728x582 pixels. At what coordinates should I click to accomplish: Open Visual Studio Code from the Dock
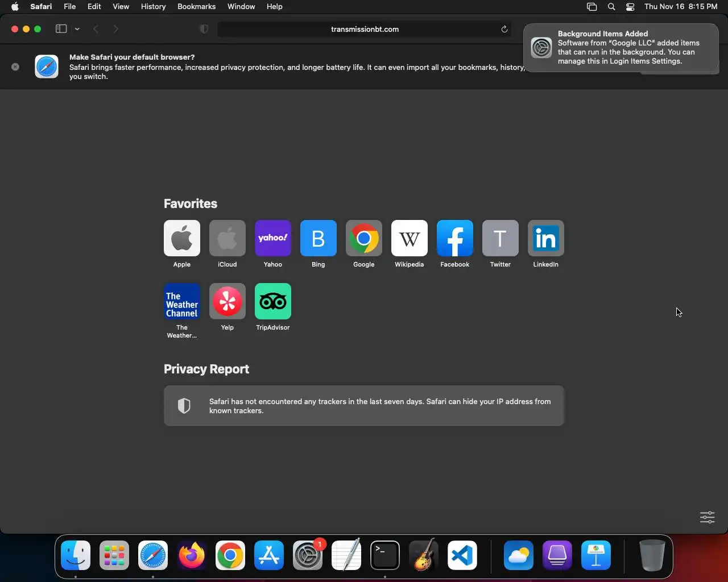pos(462,555)
